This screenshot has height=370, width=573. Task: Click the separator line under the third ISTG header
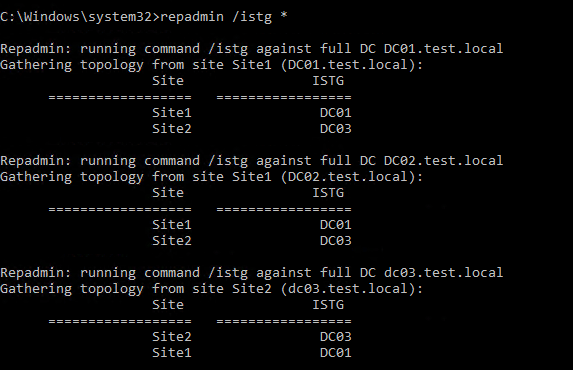(284, 321)
